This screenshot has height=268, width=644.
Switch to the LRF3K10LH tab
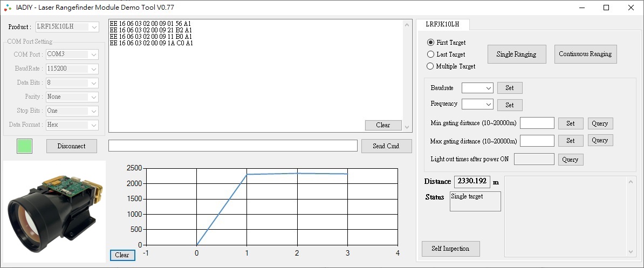pyautogui.click(x=442, y=25)
